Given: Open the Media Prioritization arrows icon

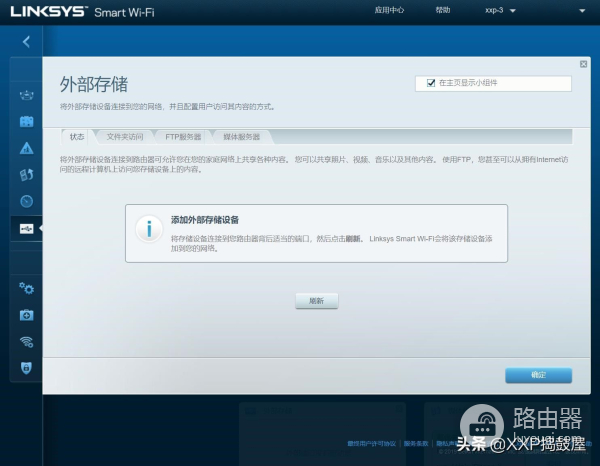Looking at the screenshot, I should 26,175.
